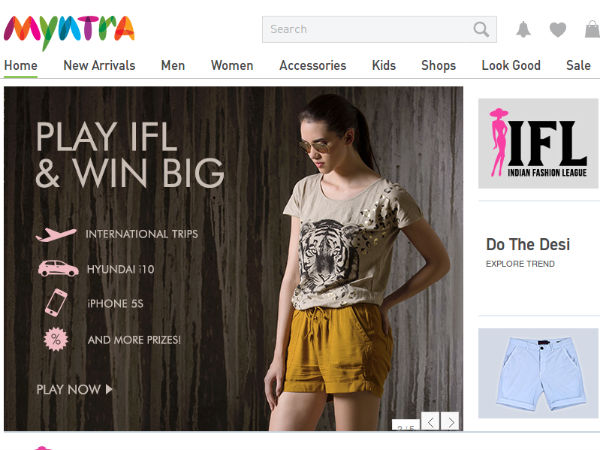Open notifications bell icon
Viewport: 600px width, 450px height.
523,30
